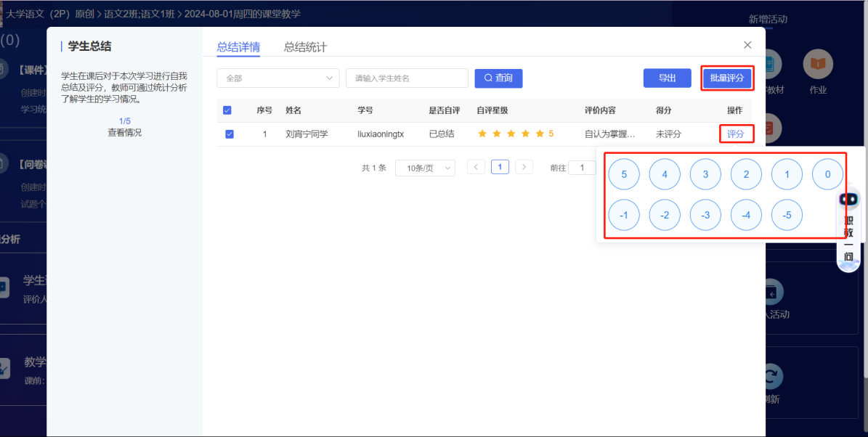Open the 职教一问 assistant robot icon
868x437 pixels.
click(x=848, y=198)
